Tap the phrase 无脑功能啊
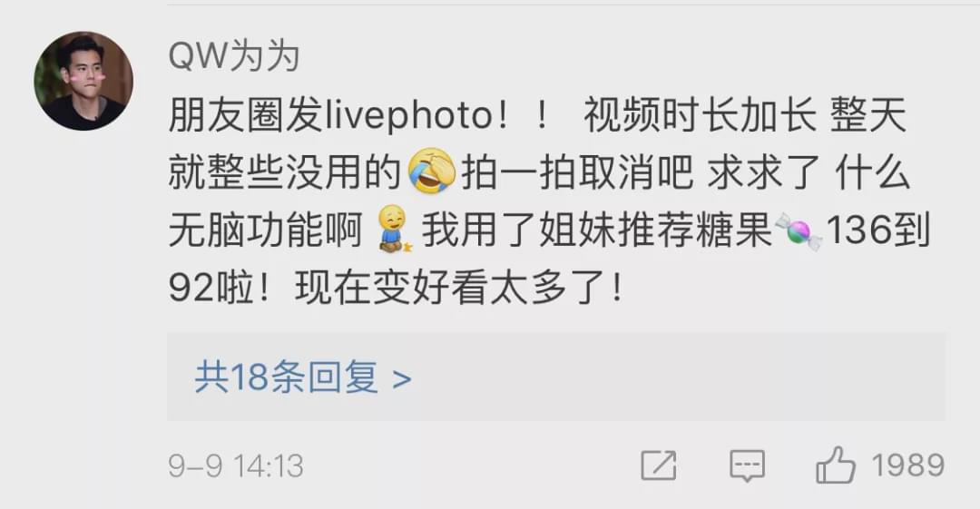Screen dimensions: 980x509 (266, 230)
